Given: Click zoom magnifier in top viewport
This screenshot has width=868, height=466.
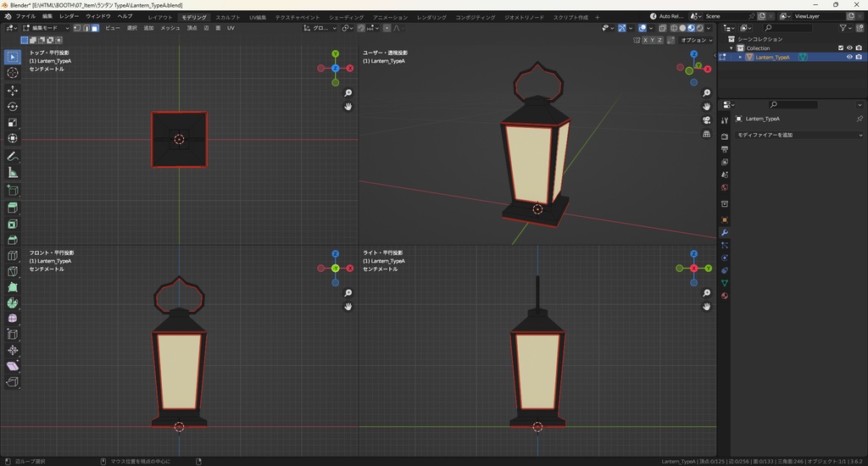Looking at the screenshot, I should [x=348, y=93].
